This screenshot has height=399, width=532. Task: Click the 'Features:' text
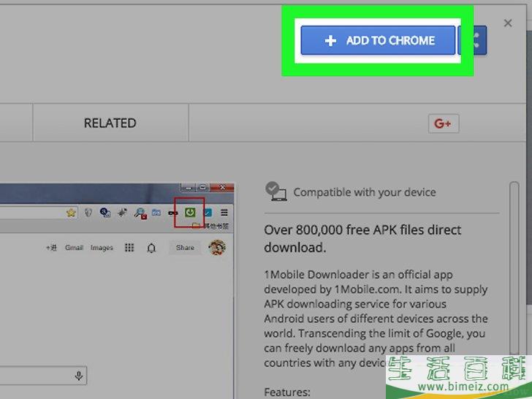click(x=287, y=392)
